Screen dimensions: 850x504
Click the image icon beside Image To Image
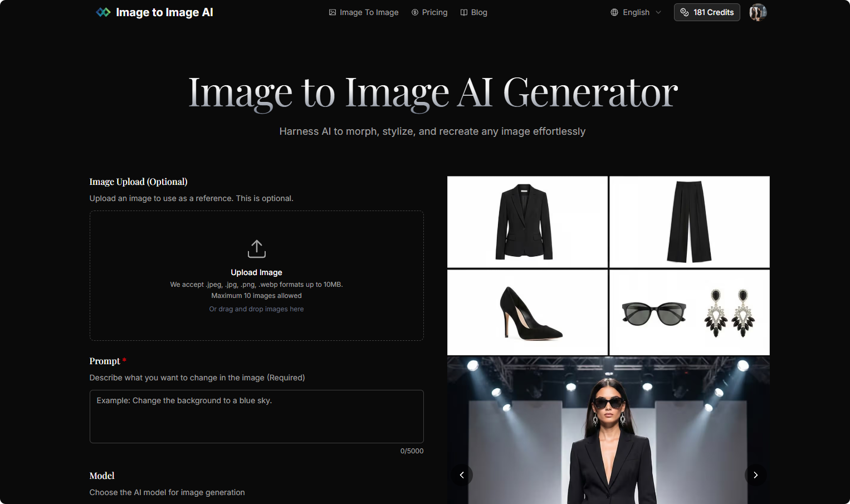tap(332, 12)
